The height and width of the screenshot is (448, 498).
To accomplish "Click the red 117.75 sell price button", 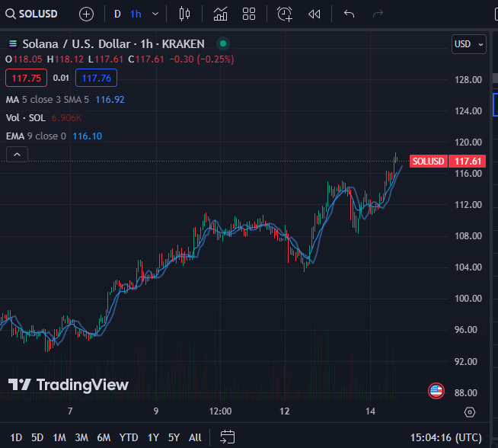I will click(27, 78).
